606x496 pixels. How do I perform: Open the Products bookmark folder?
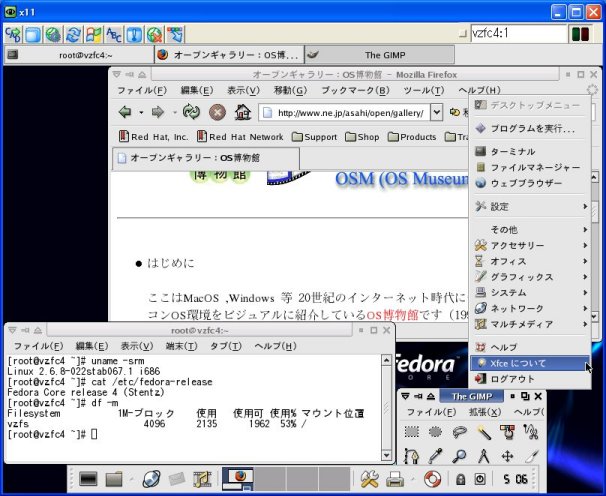tap(412, 137)
